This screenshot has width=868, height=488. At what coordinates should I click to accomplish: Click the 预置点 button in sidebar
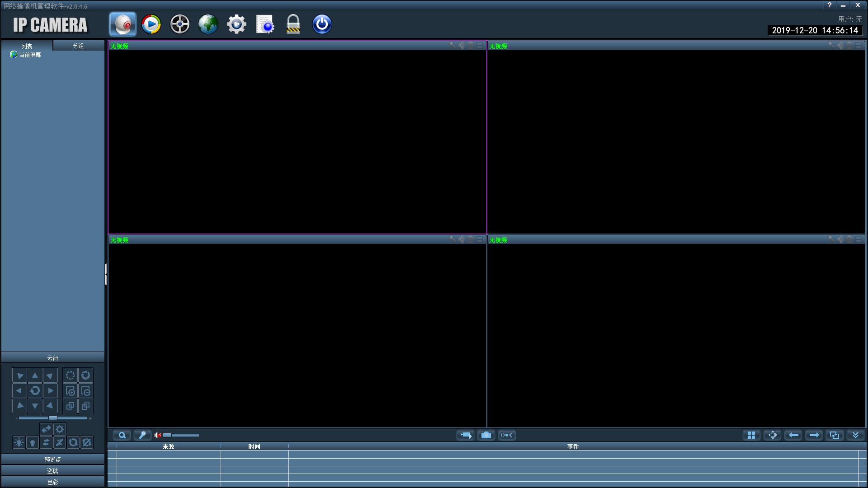click(x=52, y=460)
